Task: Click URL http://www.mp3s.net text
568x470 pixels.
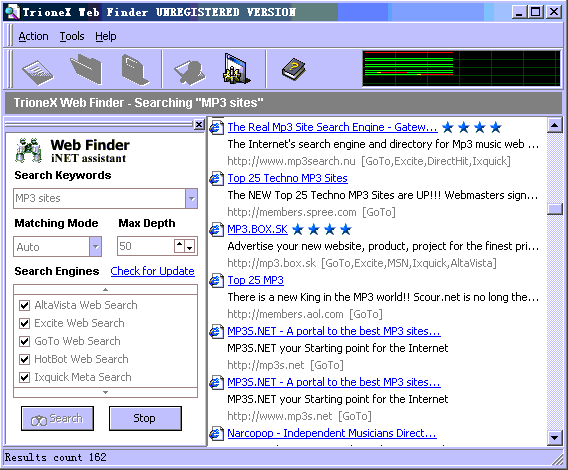Action: tap(280, 416)
